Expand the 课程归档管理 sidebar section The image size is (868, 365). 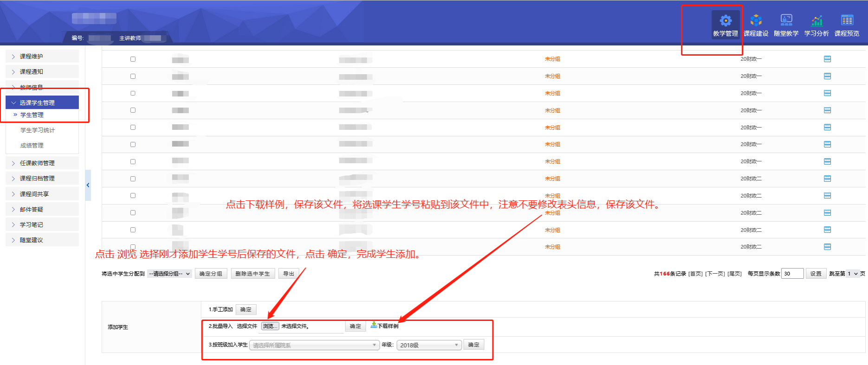pos(42,178)
